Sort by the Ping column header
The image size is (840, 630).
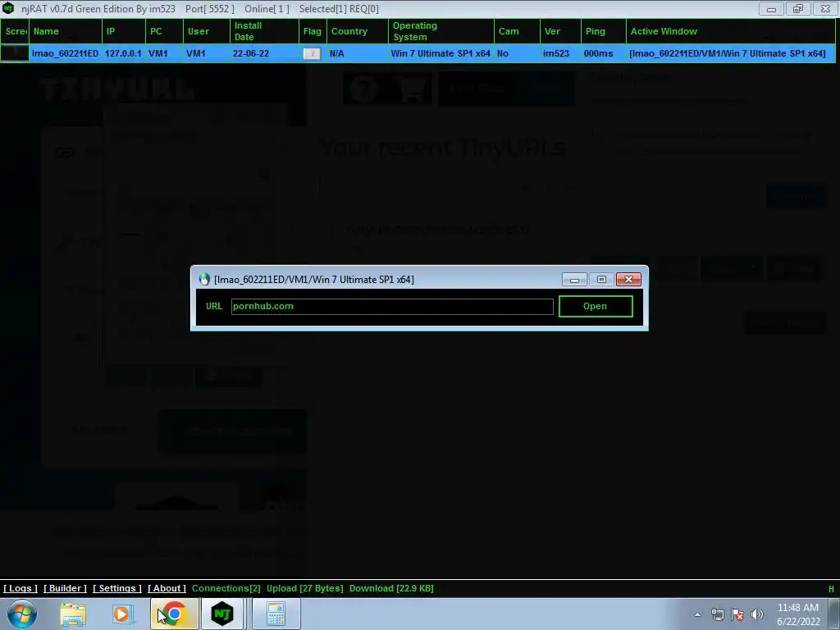click(x=604, y=32)
